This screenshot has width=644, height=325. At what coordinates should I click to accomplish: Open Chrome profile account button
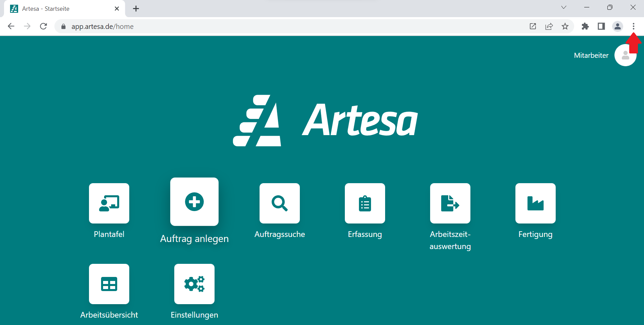(x=617, y=26)
